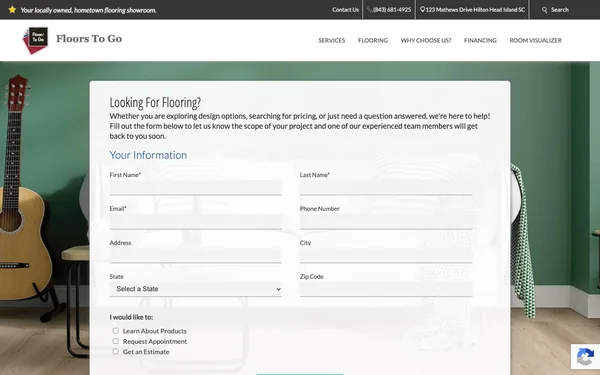The height and width of the screenshot is (375, 600).
Task: Focus the First Name input field
Action: 196,188
